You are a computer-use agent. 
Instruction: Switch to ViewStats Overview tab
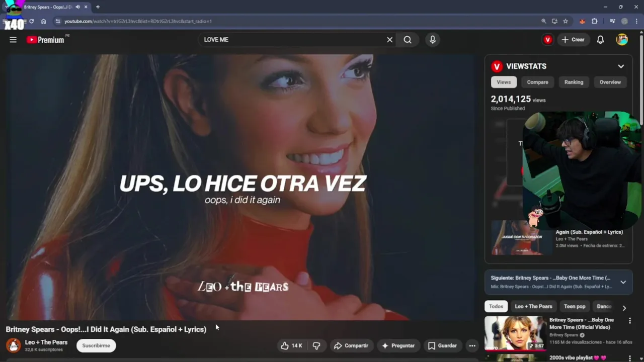[x=610, y=82]
